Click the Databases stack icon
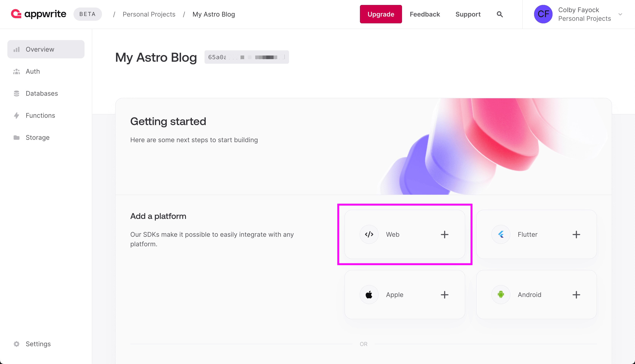635x364 pixels. 17,93
